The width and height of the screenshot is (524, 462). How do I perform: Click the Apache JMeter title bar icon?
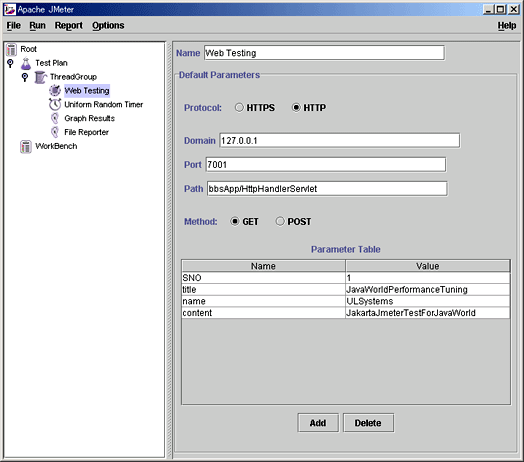pos(10,9)
